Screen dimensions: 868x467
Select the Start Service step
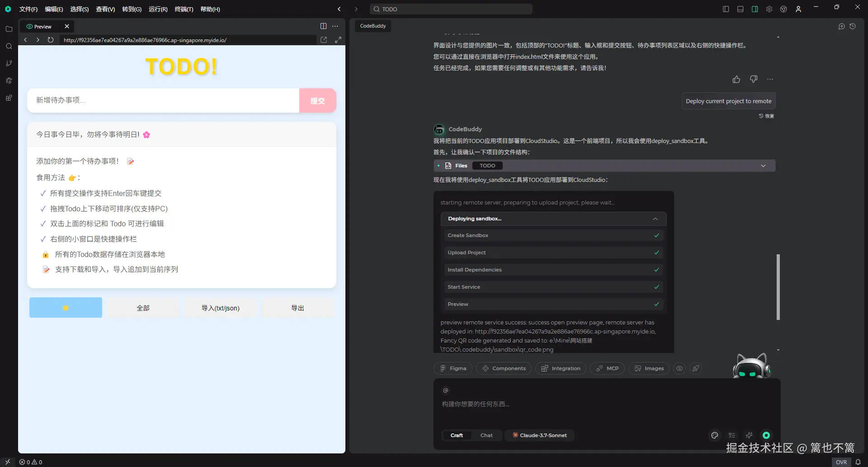pos(553,287)
